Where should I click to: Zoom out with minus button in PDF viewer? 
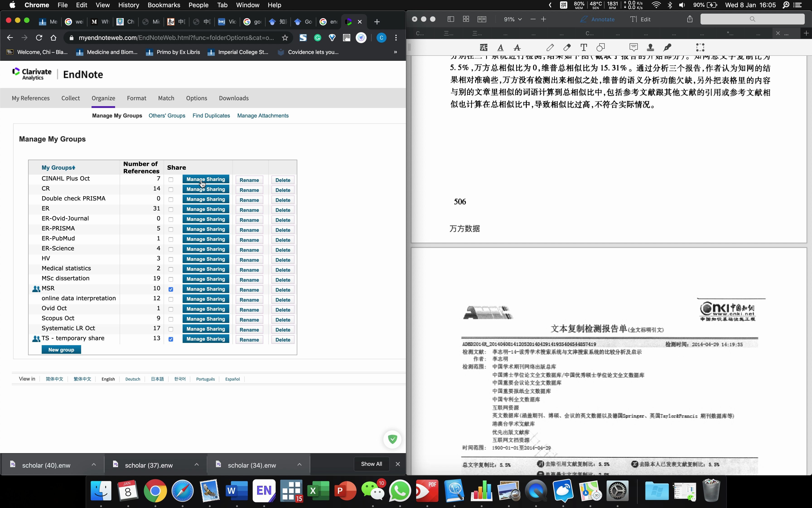533,19
